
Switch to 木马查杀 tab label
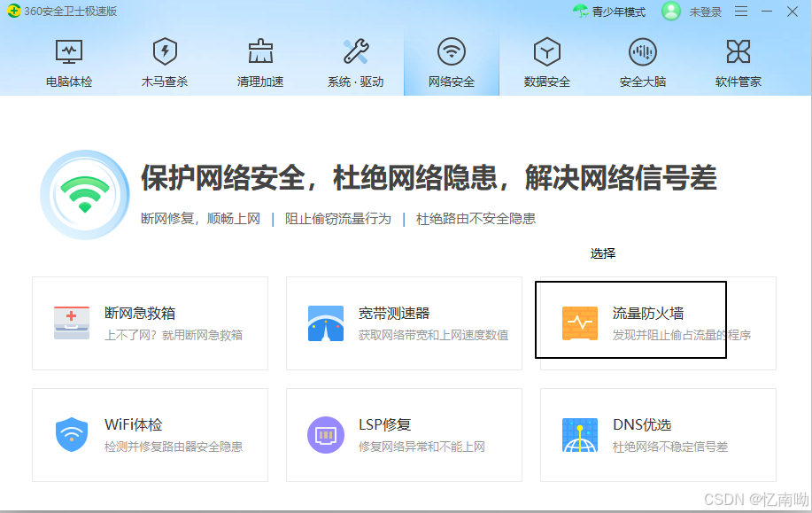tap(165, 82)
